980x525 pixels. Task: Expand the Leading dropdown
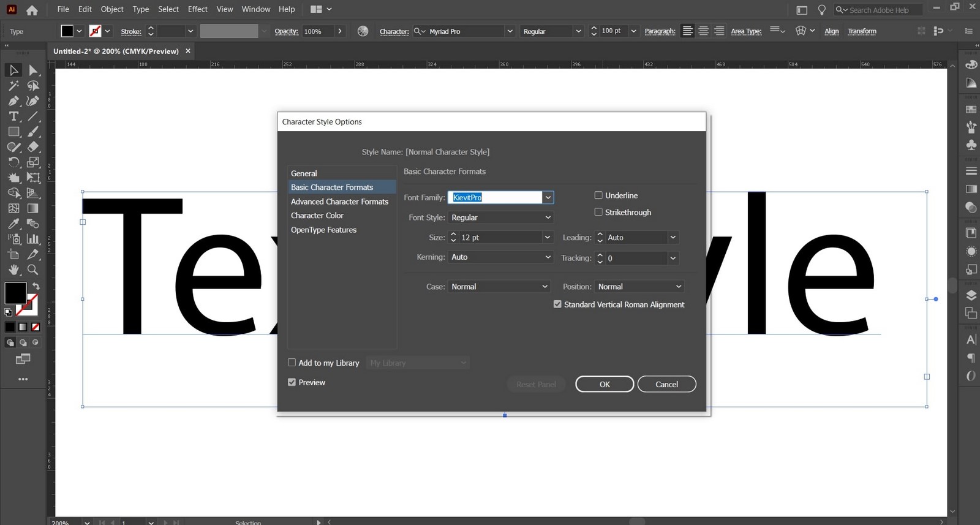click(x=673, y=237)
